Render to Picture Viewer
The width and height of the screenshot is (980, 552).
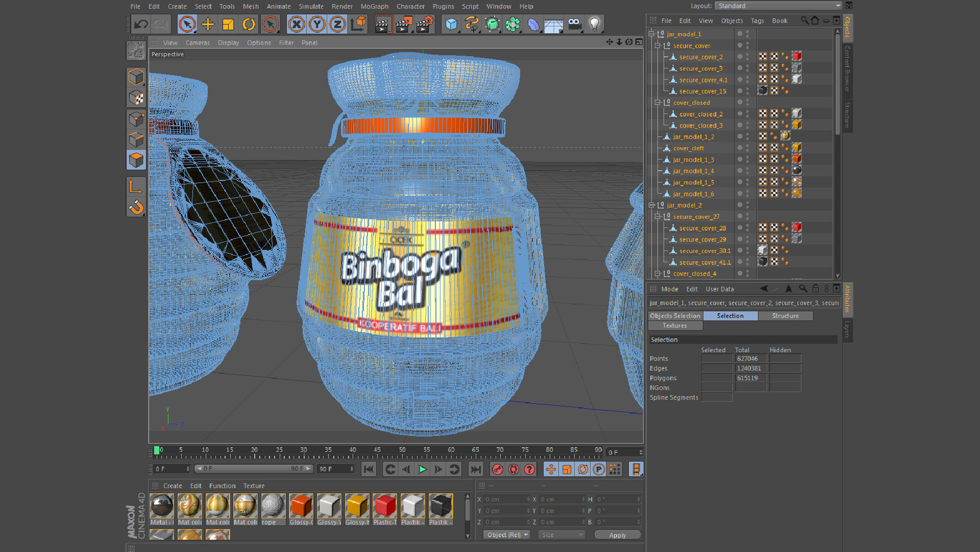click(x=404, y=24)
